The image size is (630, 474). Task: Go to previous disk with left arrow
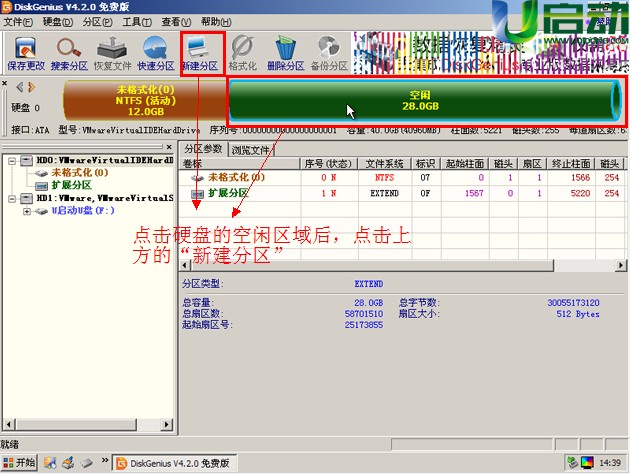[19, 87]
